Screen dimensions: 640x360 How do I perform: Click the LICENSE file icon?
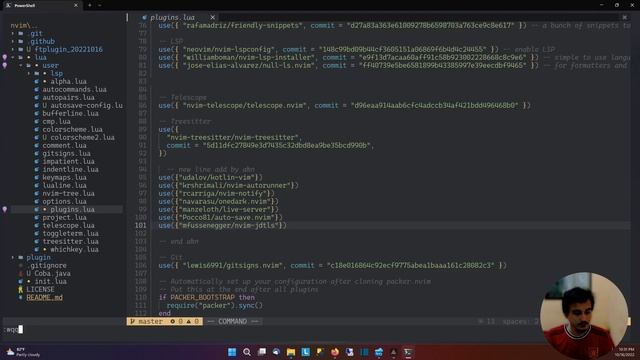click(21, 289)
